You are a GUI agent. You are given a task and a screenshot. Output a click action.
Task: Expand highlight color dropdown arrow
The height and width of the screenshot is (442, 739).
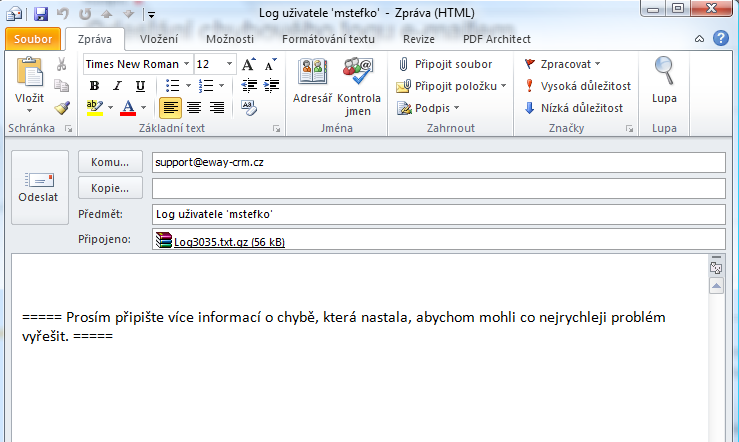(x=110, y=108)
